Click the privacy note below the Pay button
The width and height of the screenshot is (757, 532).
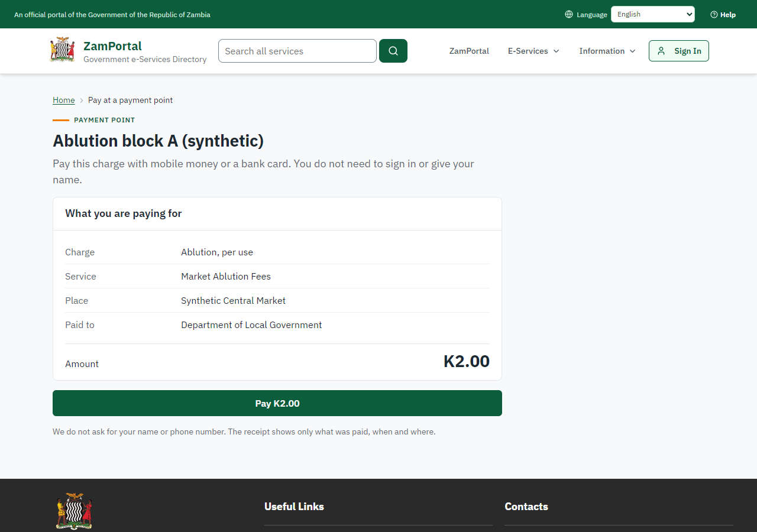tap(244, 432)
